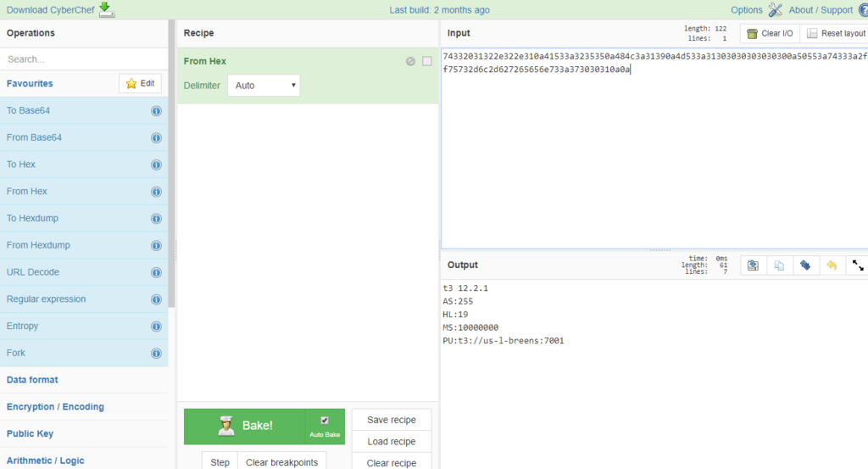Click the Bake! button
Screen dimensions: 868x469
tap(245, 427)
